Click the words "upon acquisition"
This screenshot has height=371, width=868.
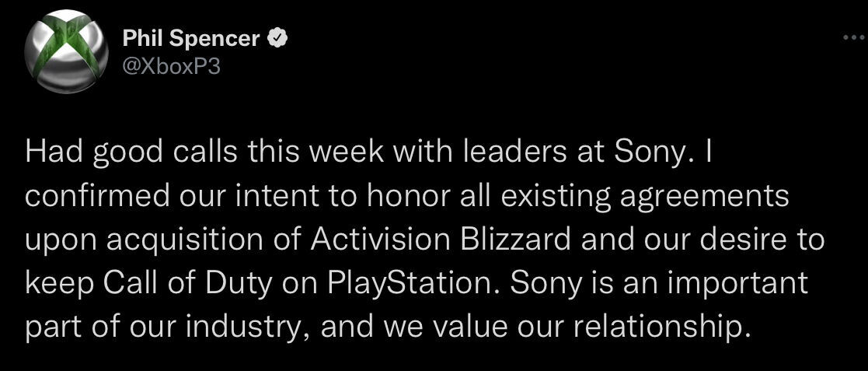[125, 240]
